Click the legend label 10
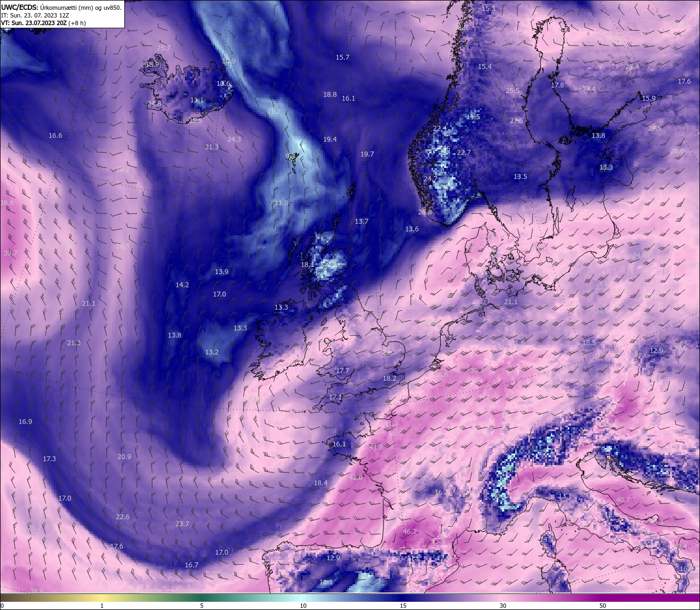 point(303,606)
